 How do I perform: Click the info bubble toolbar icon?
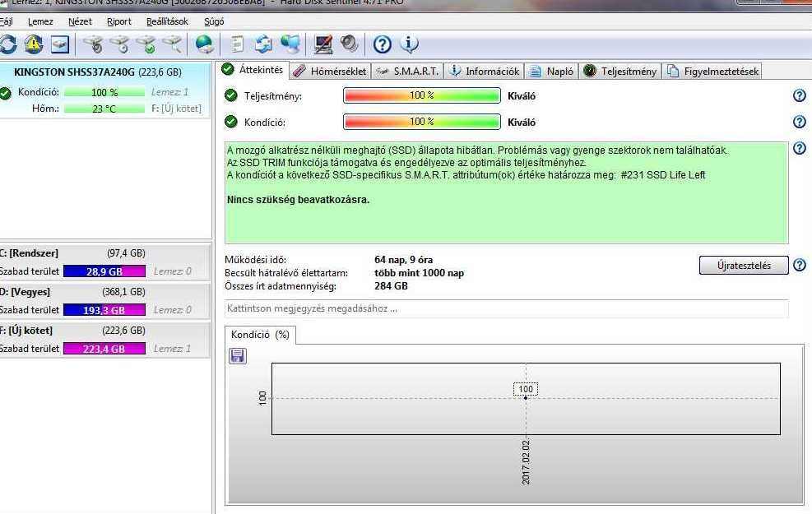409,44
